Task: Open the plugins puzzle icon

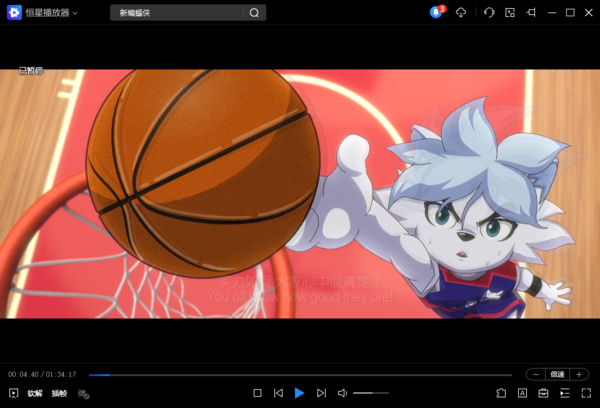Action: (x=501, y=393)
